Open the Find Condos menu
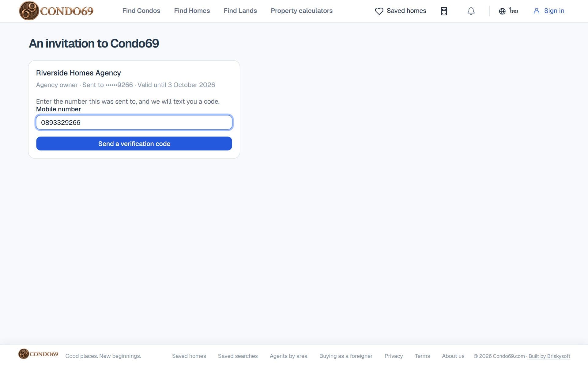Viewport: 588px width, 368px height. [141, 11]
